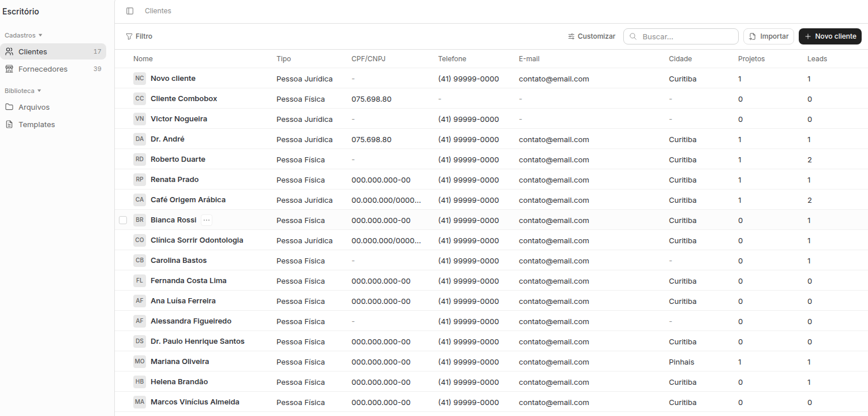This screenshot has width=868, height=416.
Task: Click the Importar file icon
Action: pyautogui.click(x=753, y=36)
